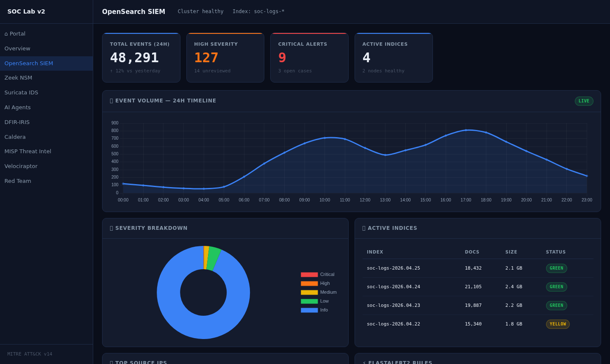This screenshot has width=610, height=364.
Task: Click the lightning icon next to ElastAlert2 Rules
Action: coord(364,362)
